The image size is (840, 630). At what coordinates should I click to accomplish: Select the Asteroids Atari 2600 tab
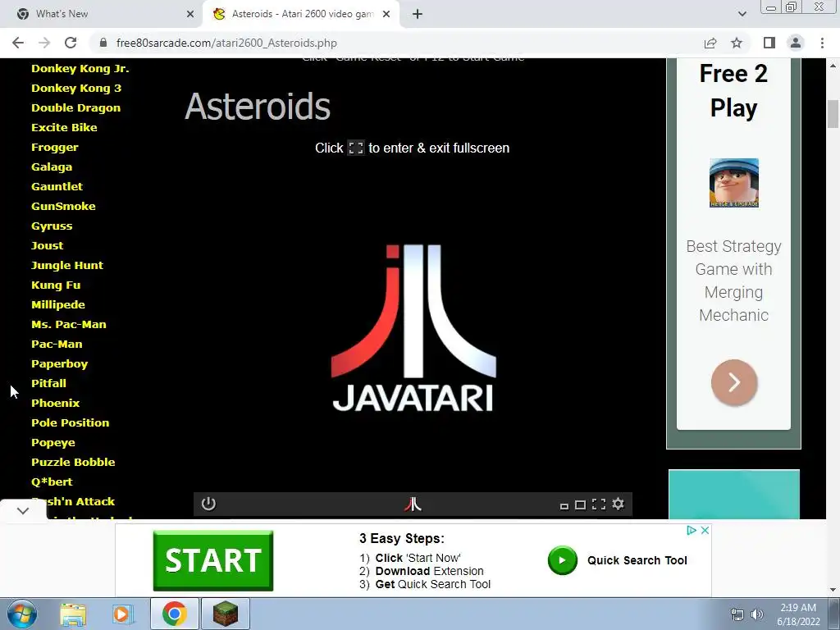302,14
